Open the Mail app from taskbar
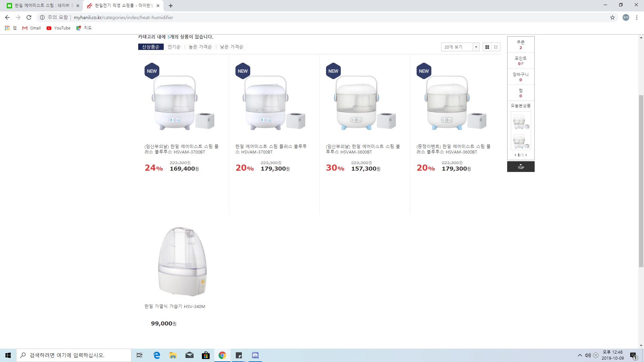The image size is (644, 362). pos(190,355)
